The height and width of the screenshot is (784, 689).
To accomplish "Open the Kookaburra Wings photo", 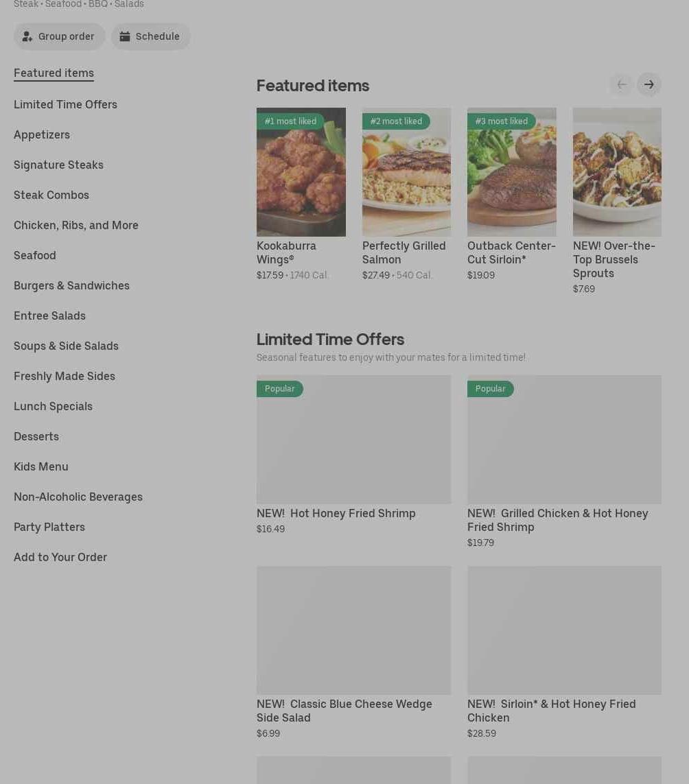I will pos(301,172).
